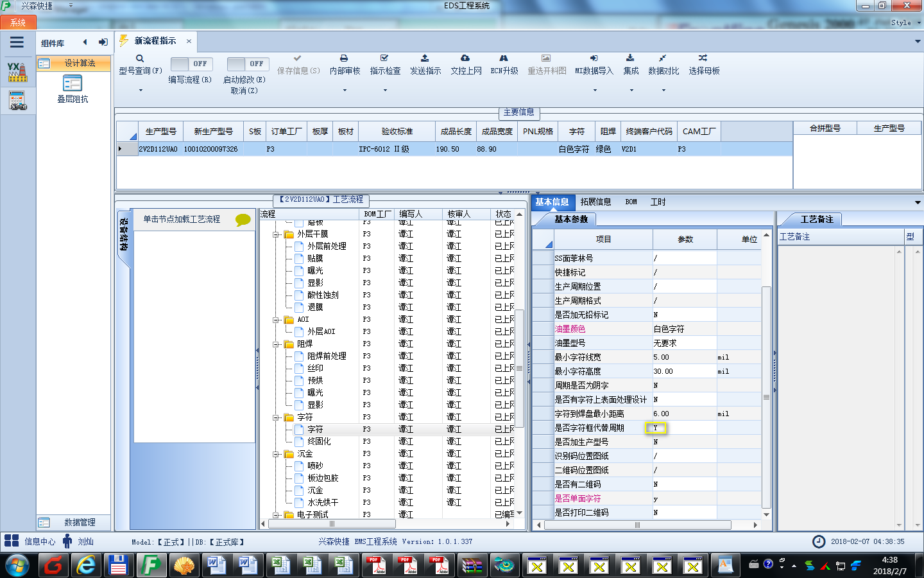Screen dimensions: 924x578
Task: Click the green F app in taskbar
Action: click(x=150, y=565)
